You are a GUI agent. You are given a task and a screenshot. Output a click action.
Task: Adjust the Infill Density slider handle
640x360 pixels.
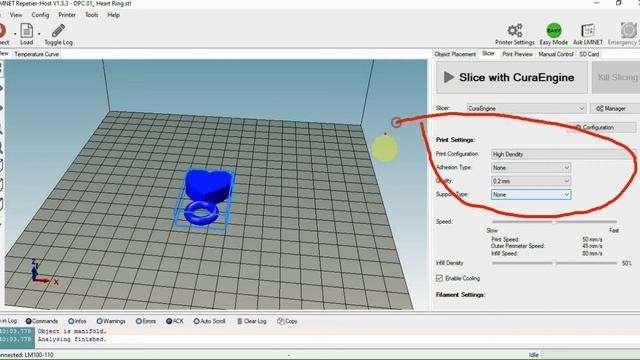coord(554,263)
